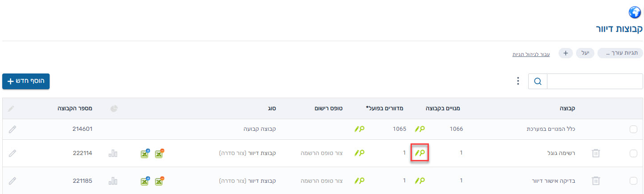Click into the group search field
Viewport: 644px width, 194px height.
594,81
